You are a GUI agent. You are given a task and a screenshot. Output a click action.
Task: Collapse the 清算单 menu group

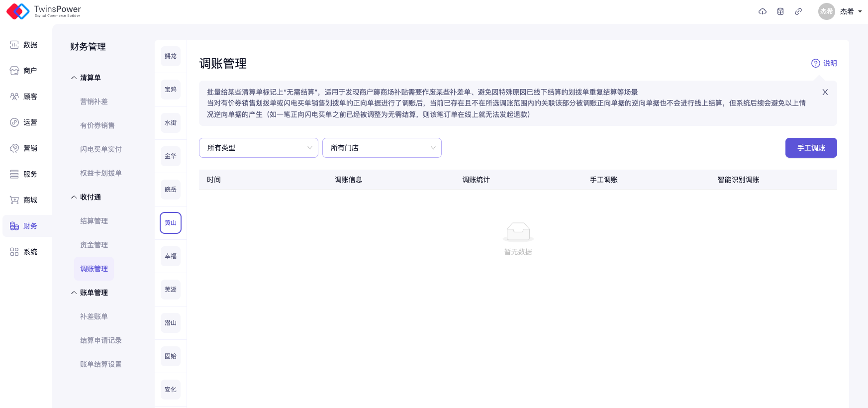[86, 78]
